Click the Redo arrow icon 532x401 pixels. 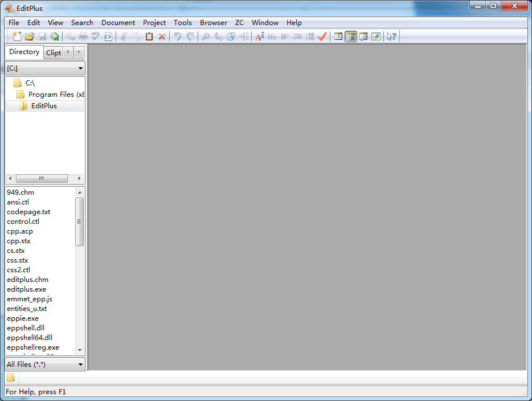click(190, 36)
